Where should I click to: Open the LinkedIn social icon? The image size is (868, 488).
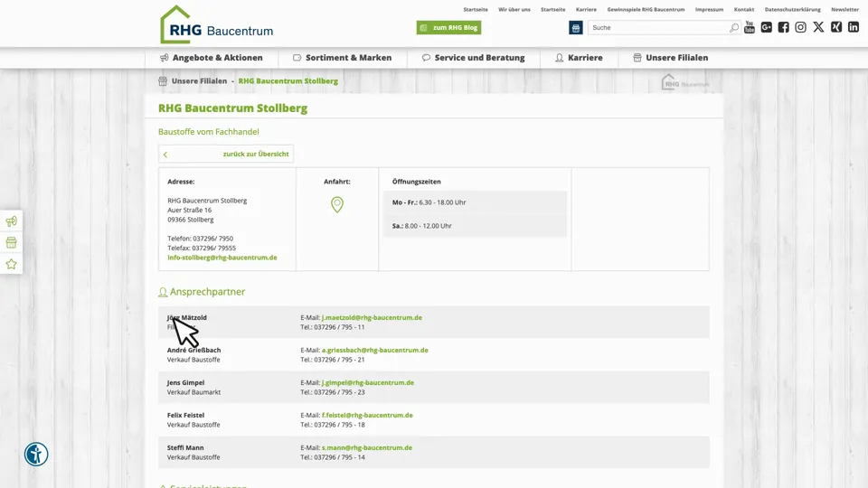(853, 27)
